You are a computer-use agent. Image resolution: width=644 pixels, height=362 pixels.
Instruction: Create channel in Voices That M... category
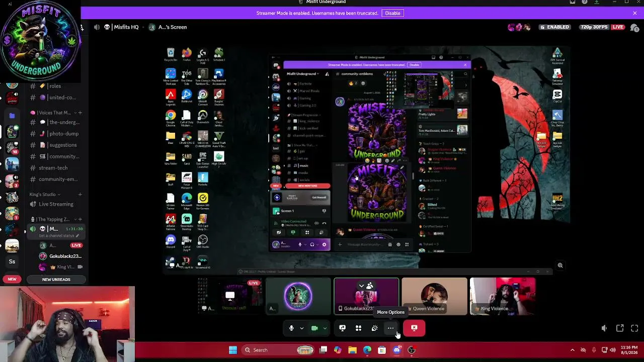click(80, 113)
